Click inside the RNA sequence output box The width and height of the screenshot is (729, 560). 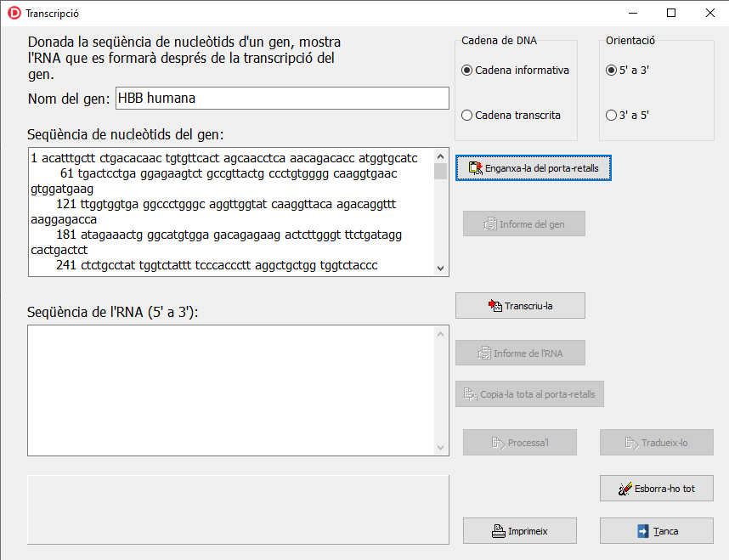coord(231,390)
